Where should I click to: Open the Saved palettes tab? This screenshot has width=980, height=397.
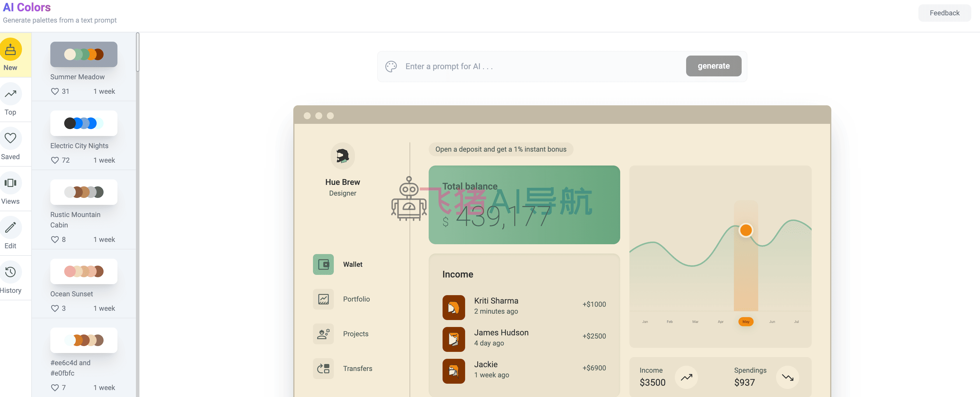click(10, 144)
